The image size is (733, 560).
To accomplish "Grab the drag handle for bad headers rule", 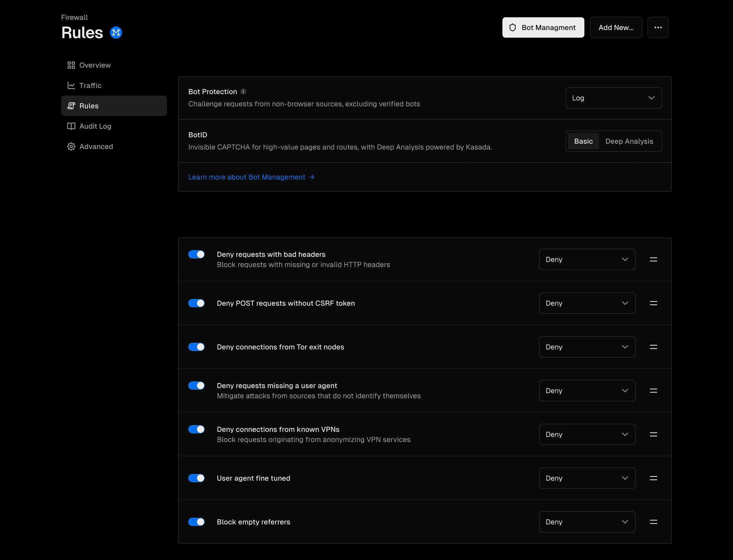I will pos(653,259).
